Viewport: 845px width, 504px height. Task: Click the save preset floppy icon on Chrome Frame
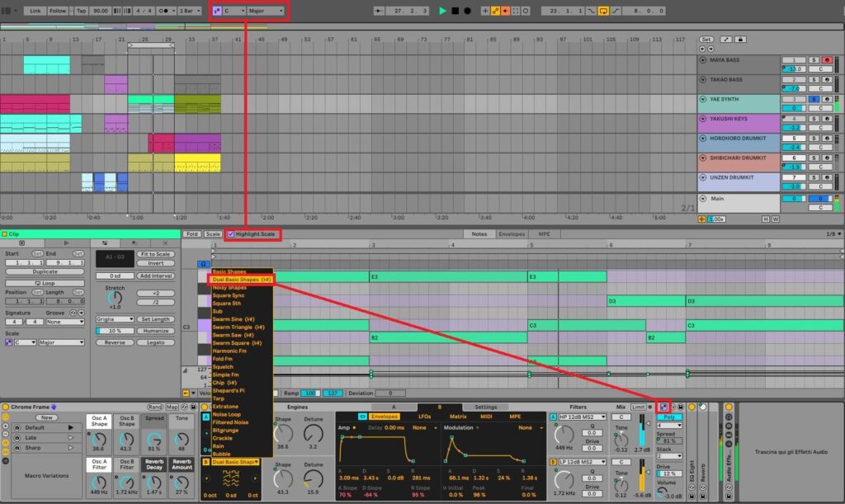[192, 407]
